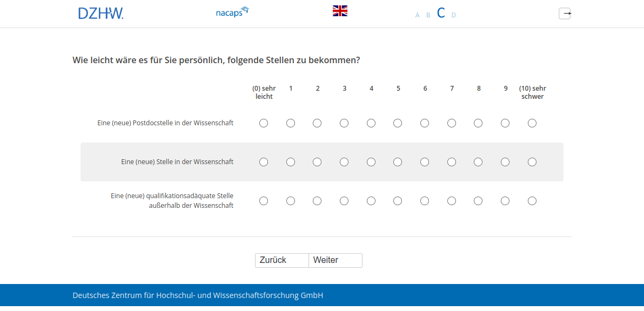This screenshot has width=644, height=311.
Task: Rate Stelle in der Wissenschaft as 9
Action: coord(505,162)
